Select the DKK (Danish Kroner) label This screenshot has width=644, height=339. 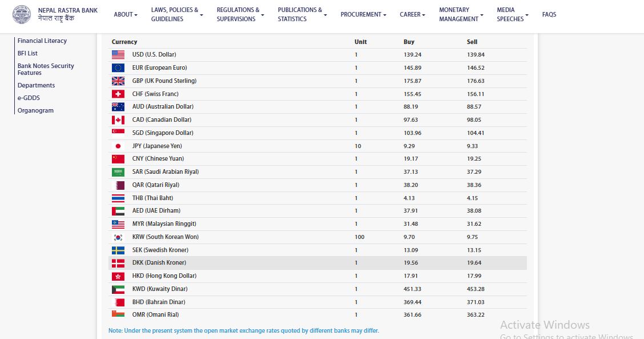pyautogui.click(x=159, y=262)
